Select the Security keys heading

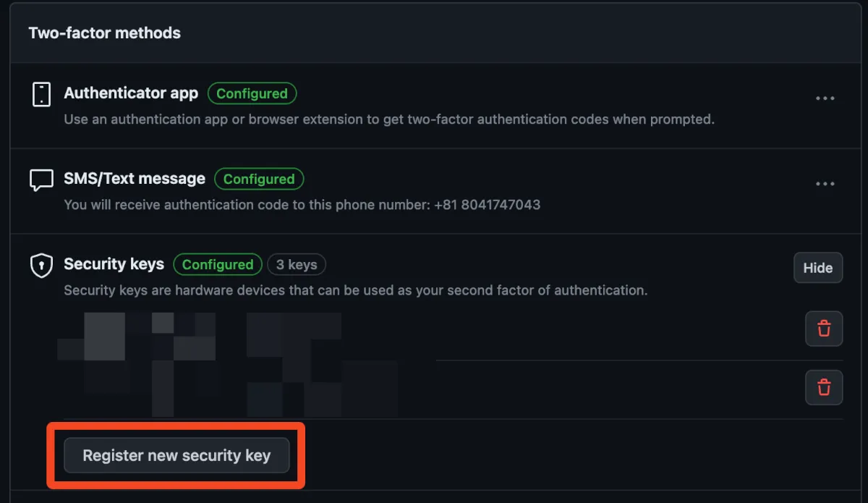(114, 264)
